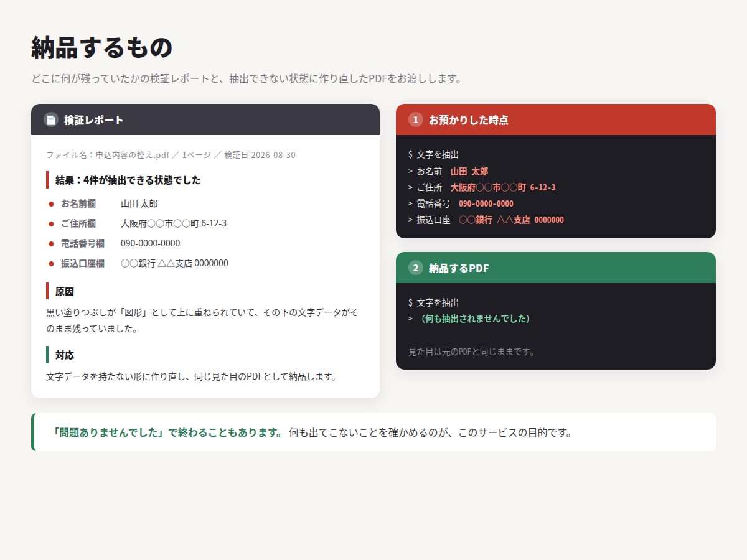The width and height of the screenshot is (747, 560).
Task: Click the note 見た目は元のPDFと同じままです
Action: coord(472,352)
